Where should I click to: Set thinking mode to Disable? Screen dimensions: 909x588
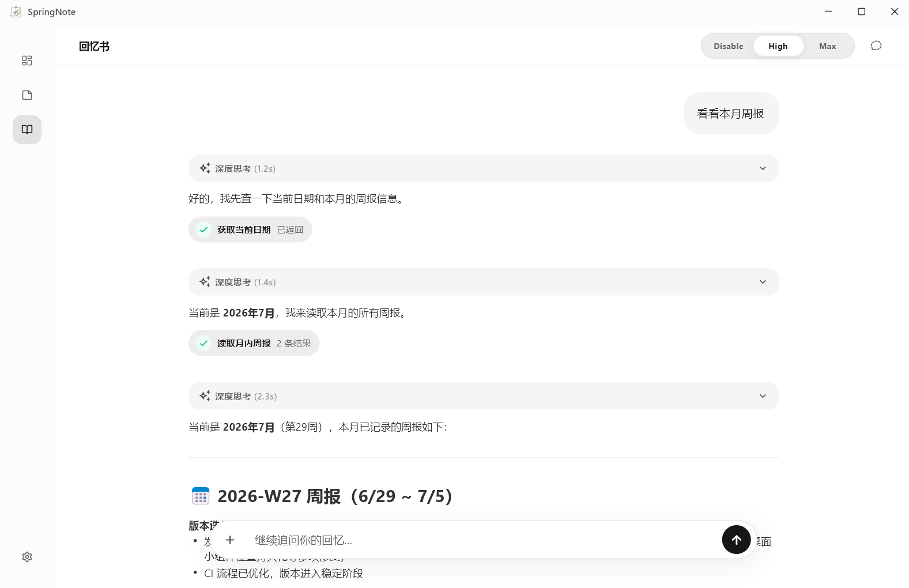coord(729,46)
